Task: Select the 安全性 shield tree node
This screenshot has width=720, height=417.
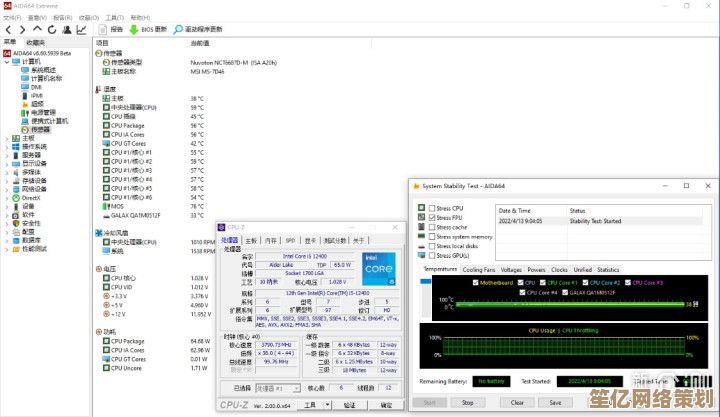Action: point(31,223)
